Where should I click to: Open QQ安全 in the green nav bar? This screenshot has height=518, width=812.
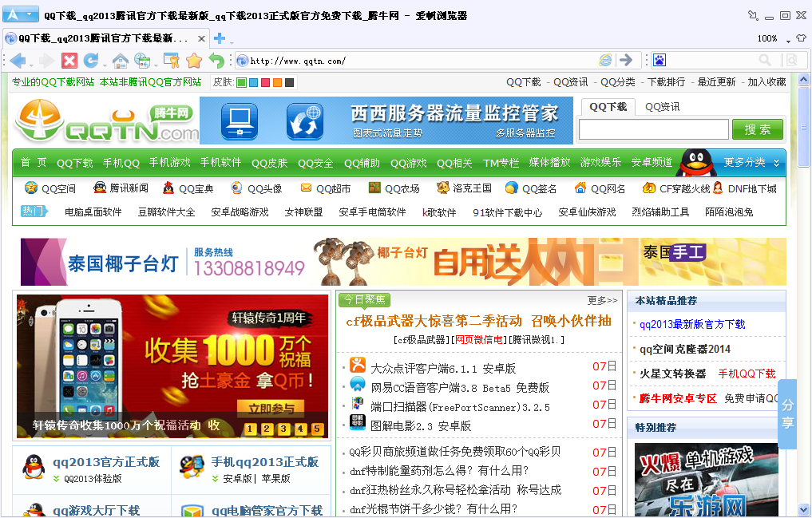(x=315, y=163)
